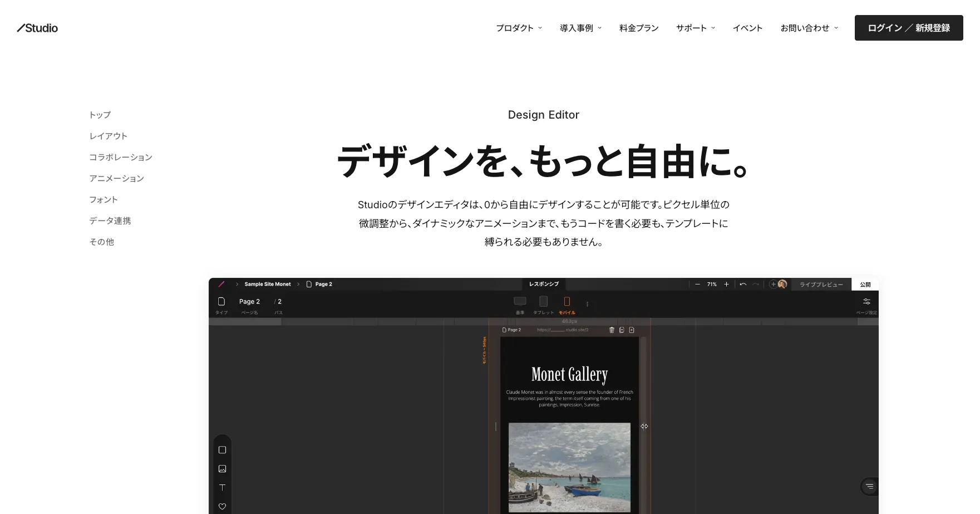
Task: Select the Box tool in the editor toolbar
Action: coord(222,450)
